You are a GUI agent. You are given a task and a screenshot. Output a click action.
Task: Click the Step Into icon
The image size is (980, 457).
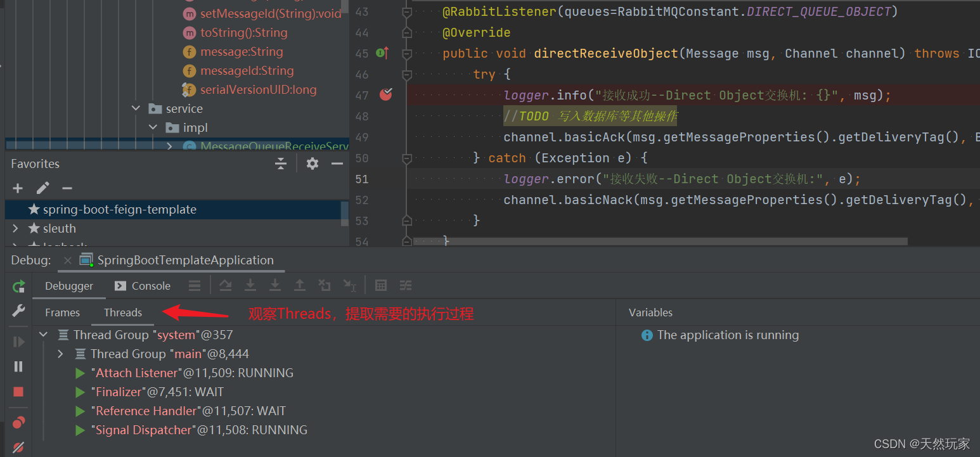(x=250, y=286)
